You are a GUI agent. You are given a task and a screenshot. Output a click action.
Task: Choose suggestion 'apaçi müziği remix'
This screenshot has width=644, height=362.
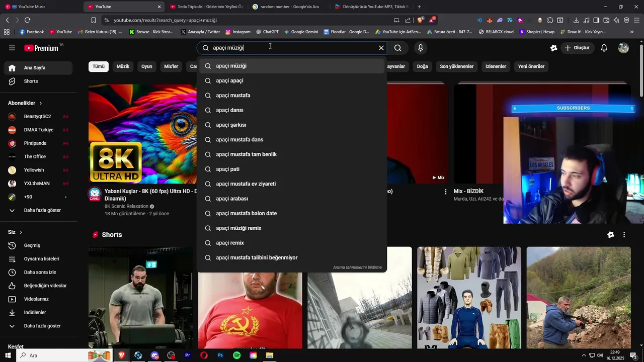[292, 228]
